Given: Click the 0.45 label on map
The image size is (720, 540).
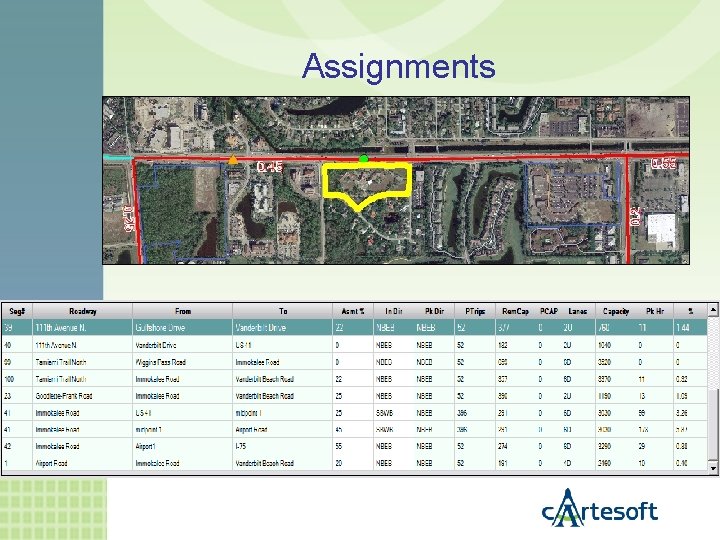Looking at the screenshot, I should pos(270,167).
